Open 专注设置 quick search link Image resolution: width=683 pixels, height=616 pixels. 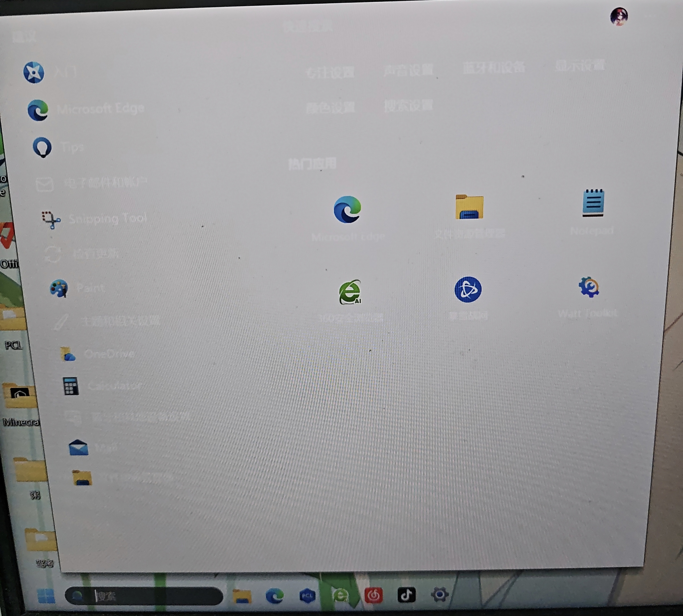pyautogui.click(x=330, y=72)
